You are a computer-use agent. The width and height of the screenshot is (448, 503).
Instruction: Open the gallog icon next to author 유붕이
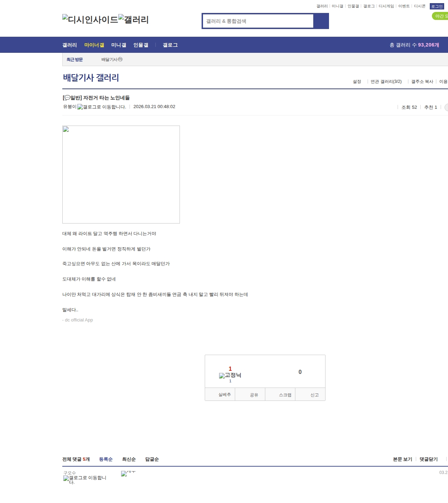102,107
